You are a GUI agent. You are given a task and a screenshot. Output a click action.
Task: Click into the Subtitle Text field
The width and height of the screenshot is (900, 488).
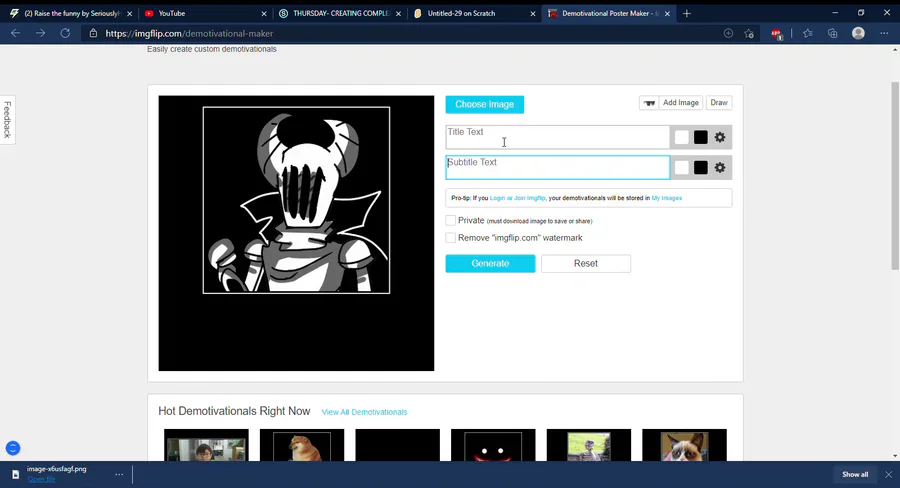point(557,168)
